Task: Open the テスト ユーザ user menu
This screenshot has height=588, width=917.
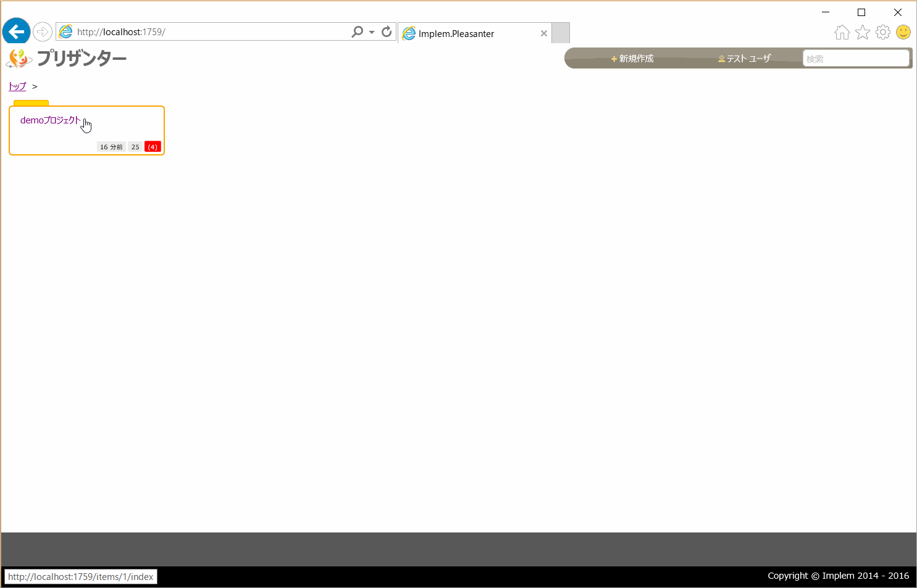Action: point(744,59)
